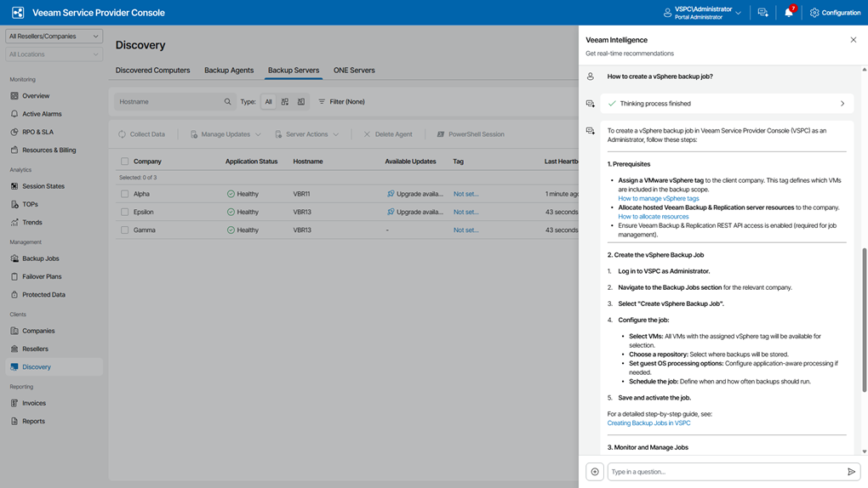Open How to manage vSphere tags link
This screenshot has width=868, height=488.
pyautogui.click(x=658, y=198)
